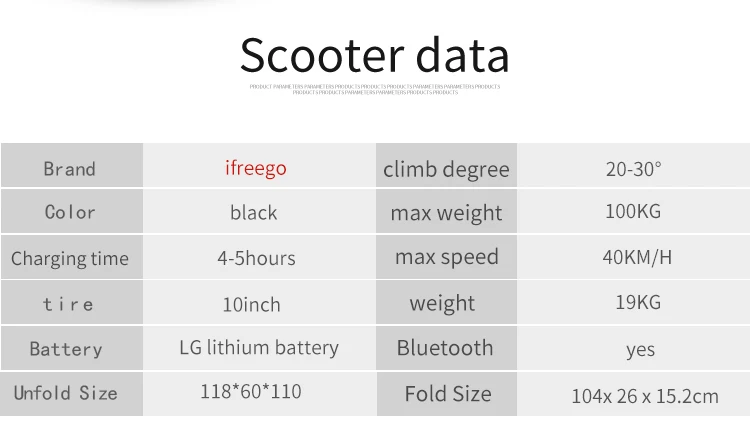Select the "40KM/H" speed value
Image resolution: width=750 pixels, height=440 pixels.
[x=637, y=257]
